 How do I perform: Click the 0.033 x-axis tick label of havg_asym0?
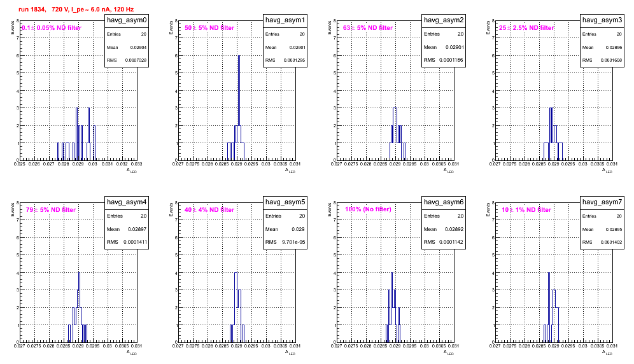(137, 164)
